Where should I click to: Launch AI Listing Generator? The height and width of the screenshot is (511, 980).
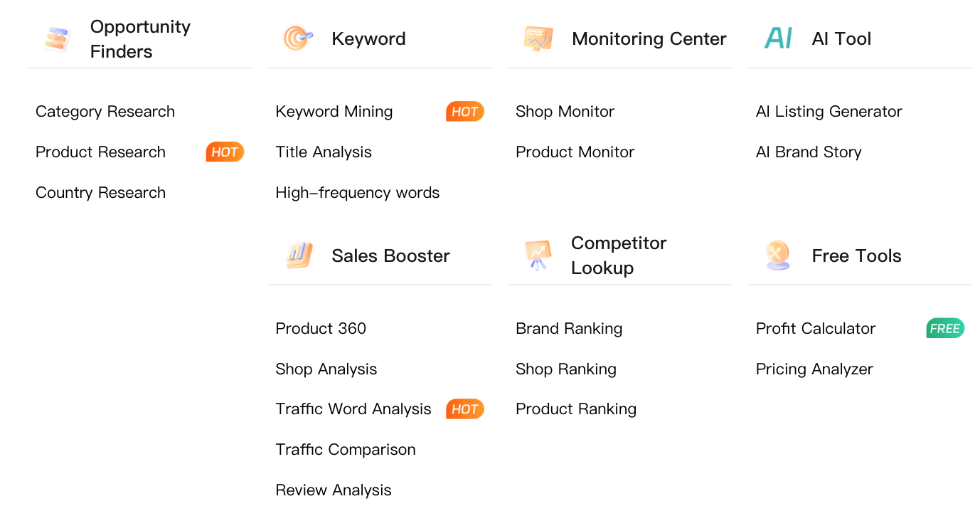[829, 112]
